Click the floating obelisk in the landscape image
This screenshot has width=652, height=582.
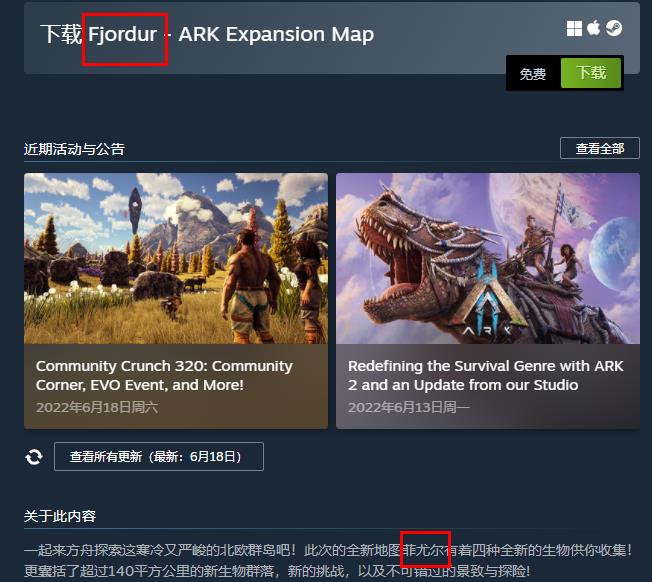coord(136,210)
